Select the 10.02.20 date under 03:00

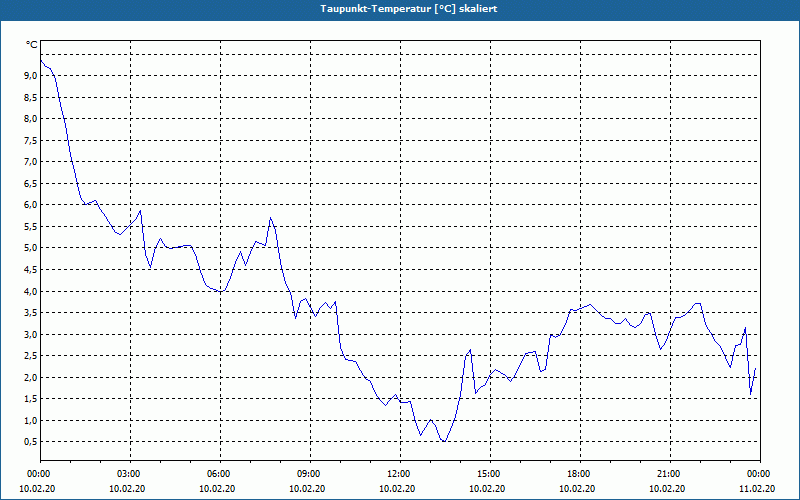(x=128, y=489)
